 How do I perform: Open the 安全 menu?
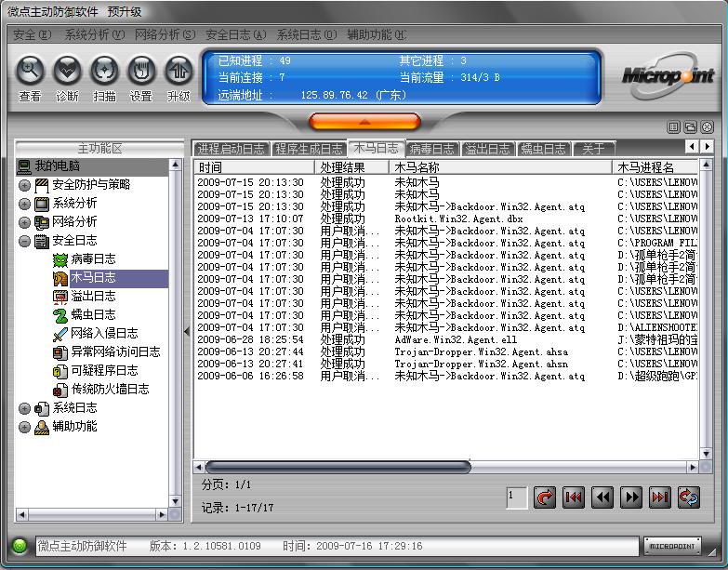[x=32, y=34]
